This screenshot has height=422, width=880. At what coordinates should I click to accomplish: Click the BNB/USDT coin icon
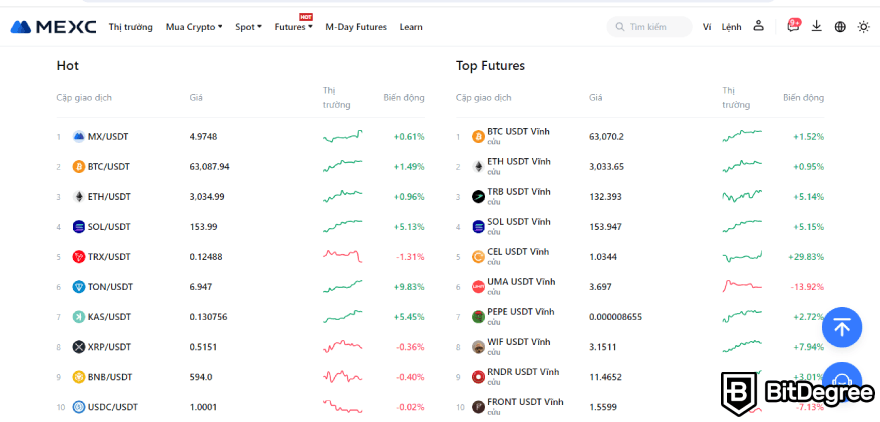(x=79, y=377)
